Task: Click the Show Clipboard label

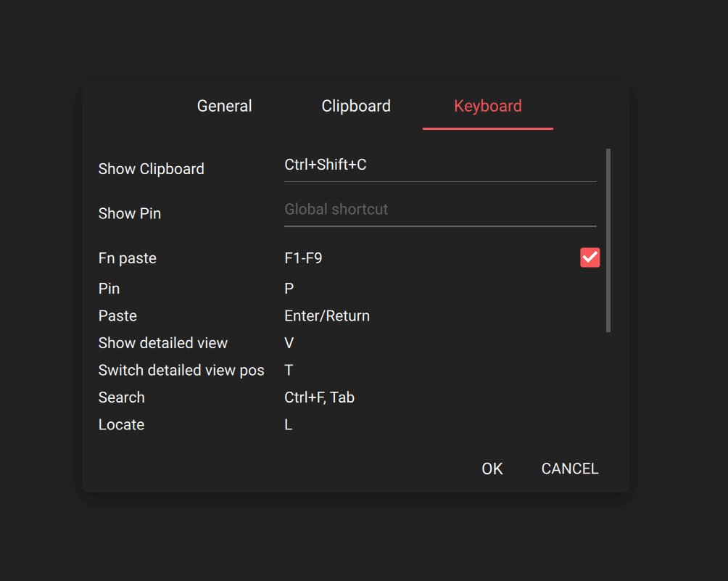Action: pyautogui.click(x=152, y=169)
